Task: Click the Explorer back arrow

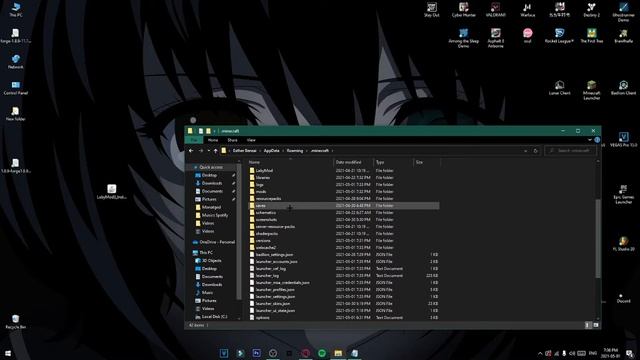Action: coord(191,151)
